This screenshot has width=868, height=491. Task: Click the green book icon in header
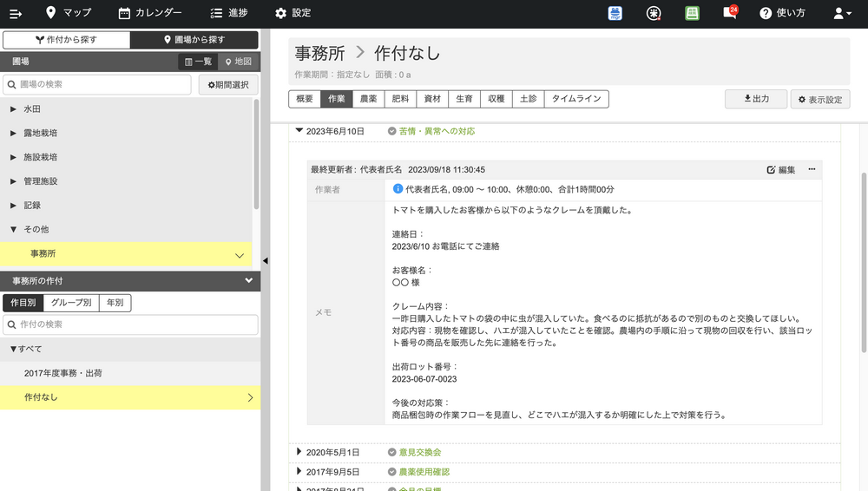pyautogui.click(x=692, y=13)
